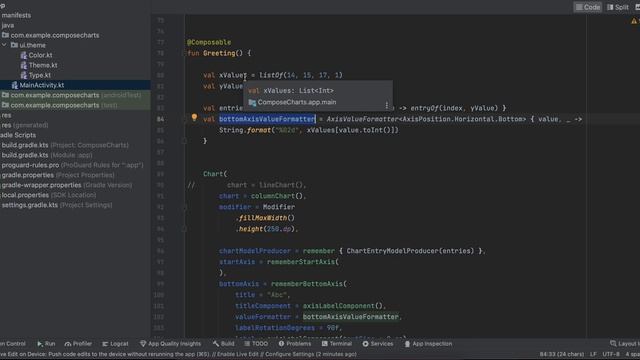Screen dimensions: 640x360
Task: Open the Logcat tool window
Action: click(115, 344)
